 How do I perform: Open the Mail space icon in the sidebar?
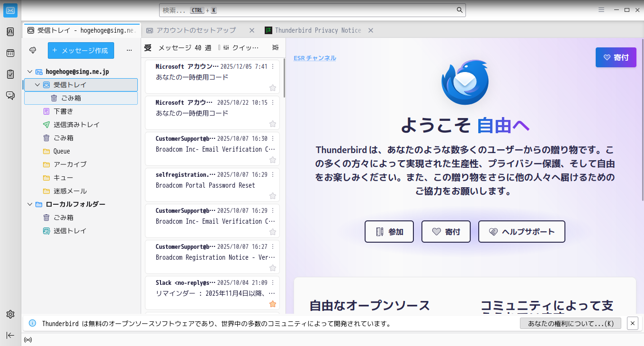10,10
